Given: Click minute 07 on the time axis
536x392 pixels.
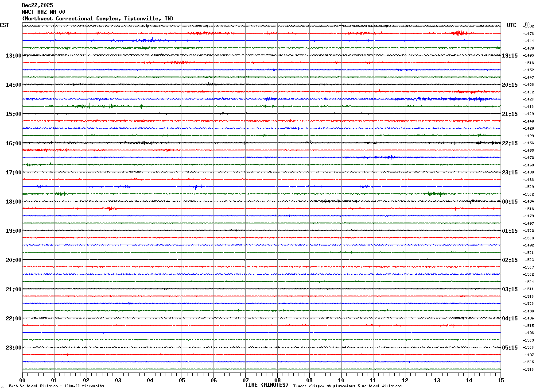Looking at the screenshot, I should coord(245,380).
